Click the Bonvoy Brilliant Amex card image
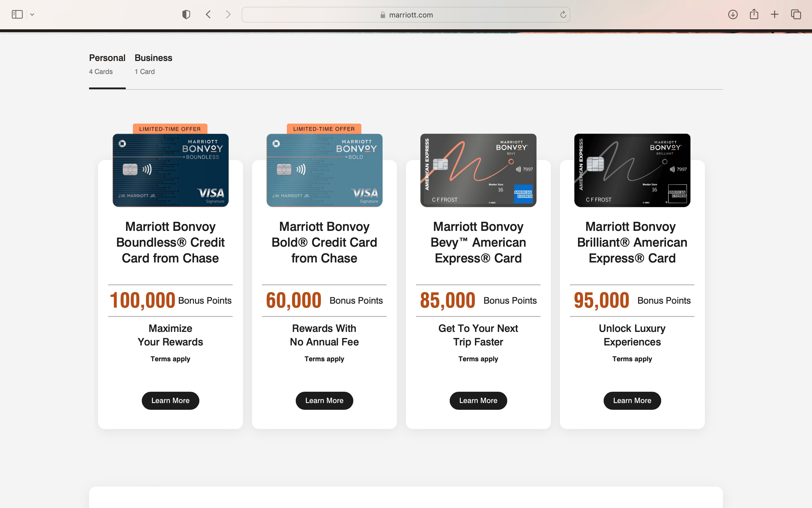Image resolution: width=812 pixels, height=508 pixels. (x=632, y=170)
